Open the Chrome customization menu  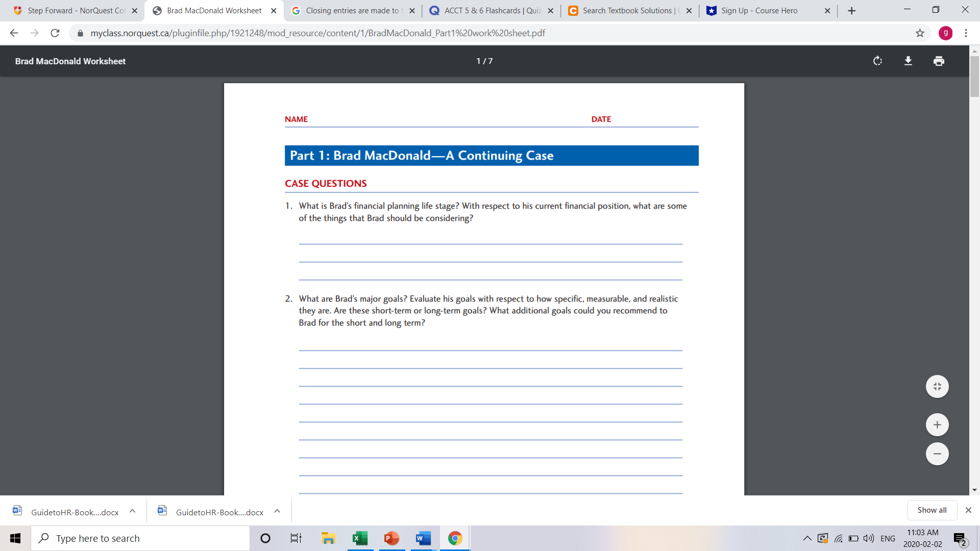pos(966,33)
